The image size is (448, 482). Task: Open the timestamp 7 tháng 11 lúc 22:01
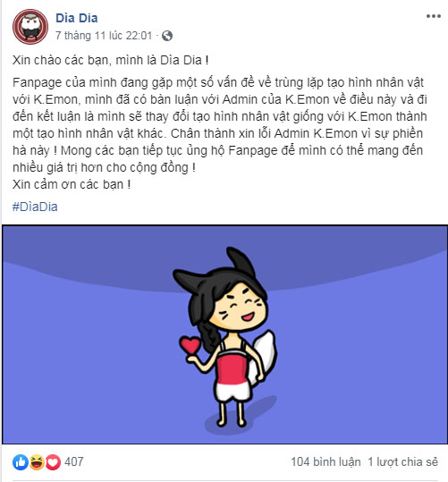tap(104, 36)
